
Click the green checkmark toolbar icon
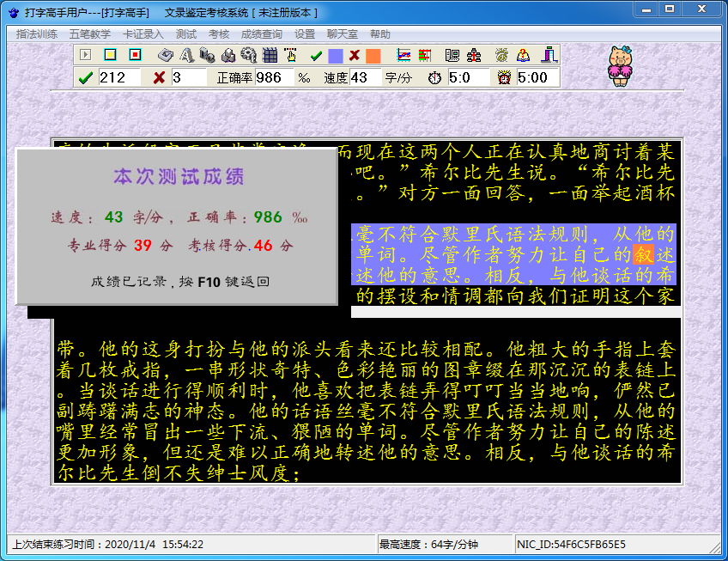pos(316,56)
